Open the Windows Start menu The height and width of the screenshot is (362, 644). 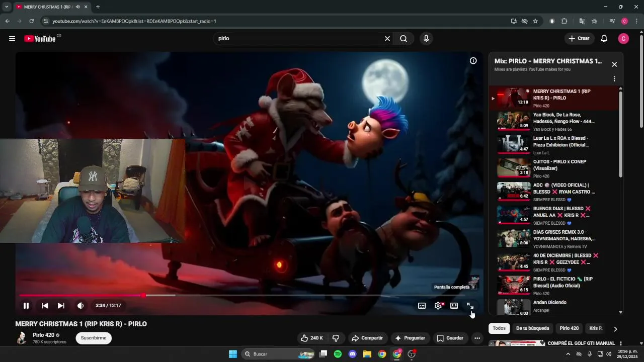click(x=233, y=354)
